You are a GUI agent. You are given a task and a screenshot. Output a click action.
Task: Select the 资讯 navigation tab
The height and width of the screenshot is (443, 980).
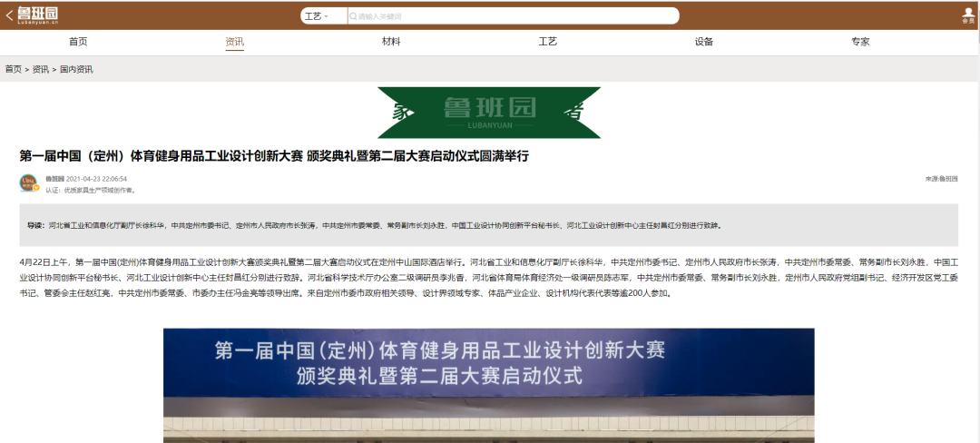pos(235,42)
